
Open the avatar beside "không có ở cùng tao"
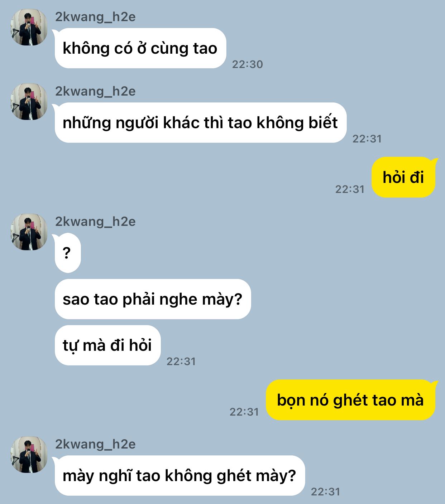coord(29,27)
